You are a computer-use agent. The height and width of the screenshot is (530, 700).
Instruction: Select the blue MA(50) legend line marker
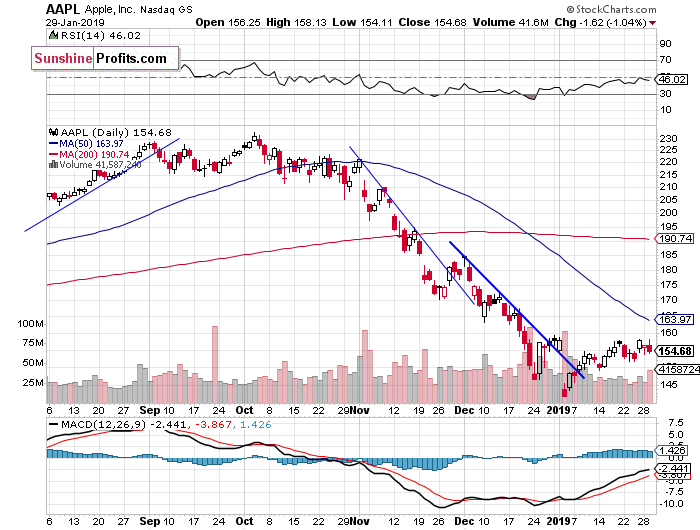tap(53, 144)
